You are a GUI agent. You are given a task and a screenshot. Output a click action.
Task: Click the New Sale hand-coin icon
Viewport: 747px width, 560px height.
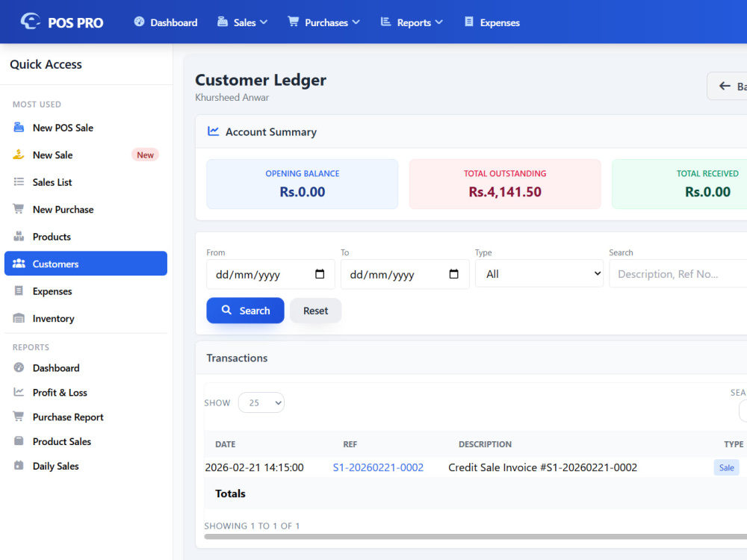pos(19,155)
